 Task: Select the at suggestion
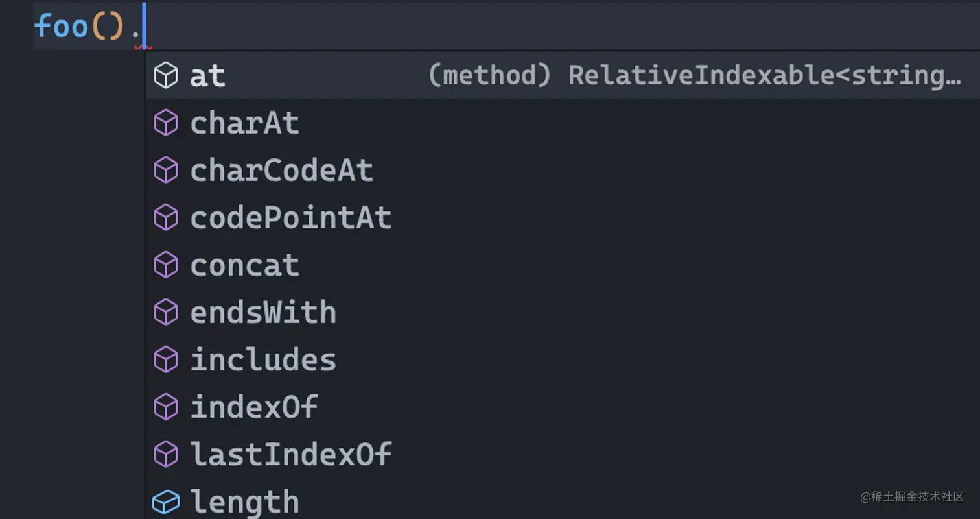click(x=563, y=76)
